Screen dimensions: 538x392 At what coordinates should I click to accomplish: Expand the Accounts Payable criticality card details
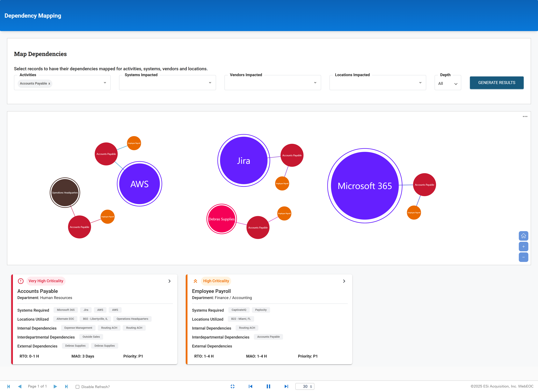(x=170, y=281)
